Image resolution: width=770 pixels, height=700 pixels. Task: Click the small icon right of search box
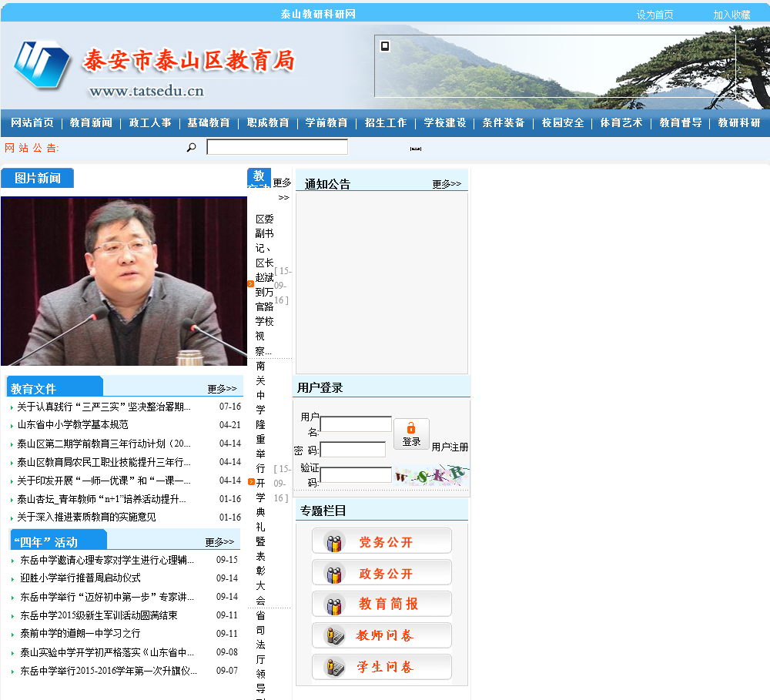[x=416, y=149]
